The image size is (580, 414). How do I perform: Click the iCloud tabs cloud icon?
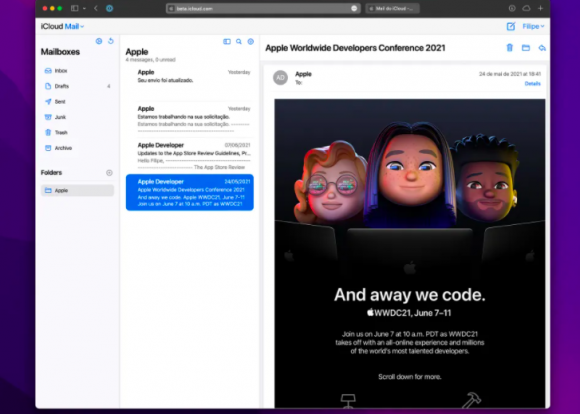click(x=526, y=8)
